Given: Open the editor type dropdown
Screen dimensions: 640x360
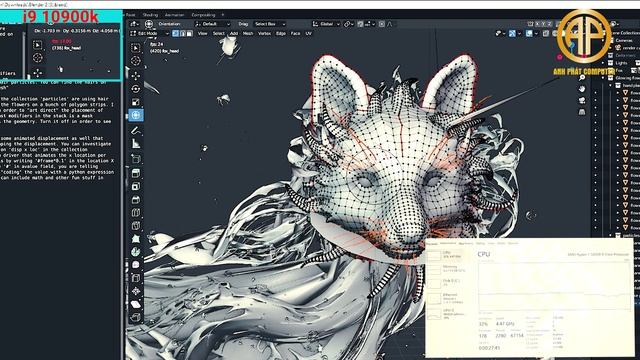Looking at the screenshot, I should 134,24.
